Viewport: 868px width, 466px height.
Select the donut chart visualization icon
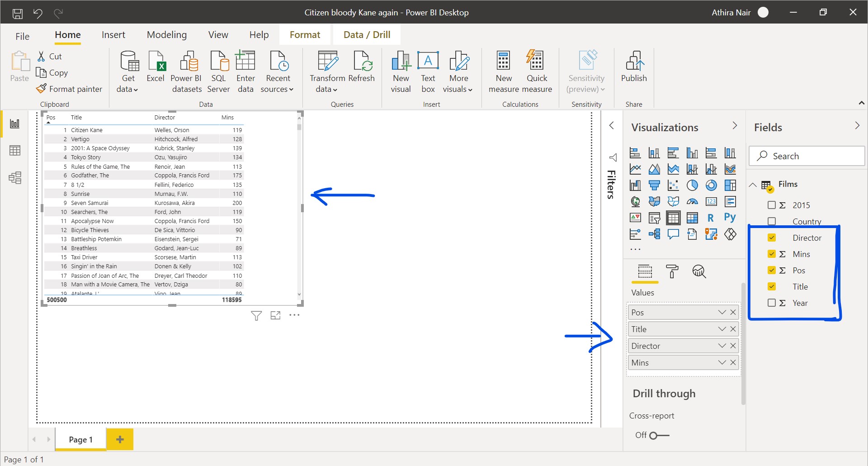(711, 185)
